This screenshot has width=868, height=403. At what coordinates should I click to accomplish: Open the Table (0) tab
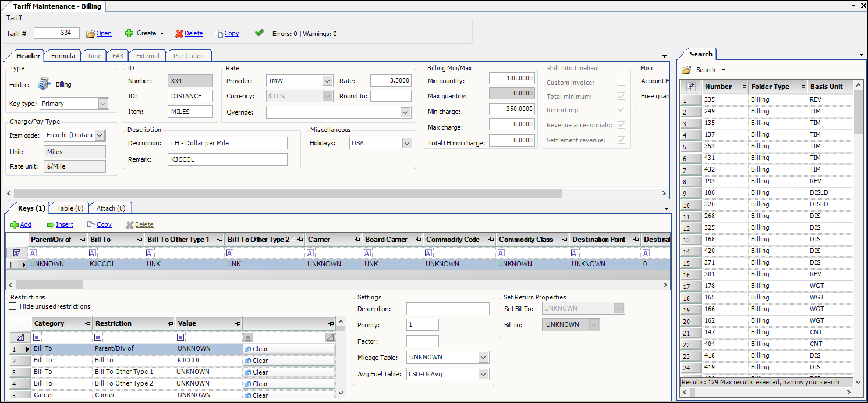(x=70, y=208)
